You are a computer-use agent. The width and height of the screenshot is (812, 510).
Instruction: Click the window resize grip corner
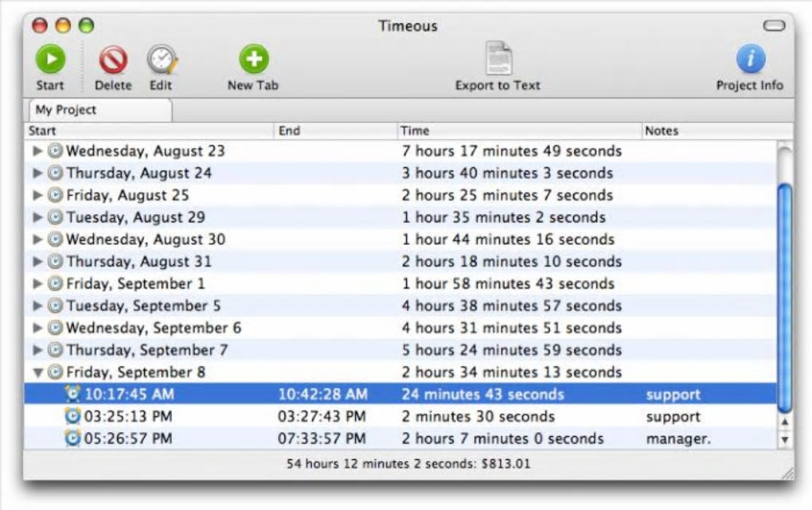point(787,473)
